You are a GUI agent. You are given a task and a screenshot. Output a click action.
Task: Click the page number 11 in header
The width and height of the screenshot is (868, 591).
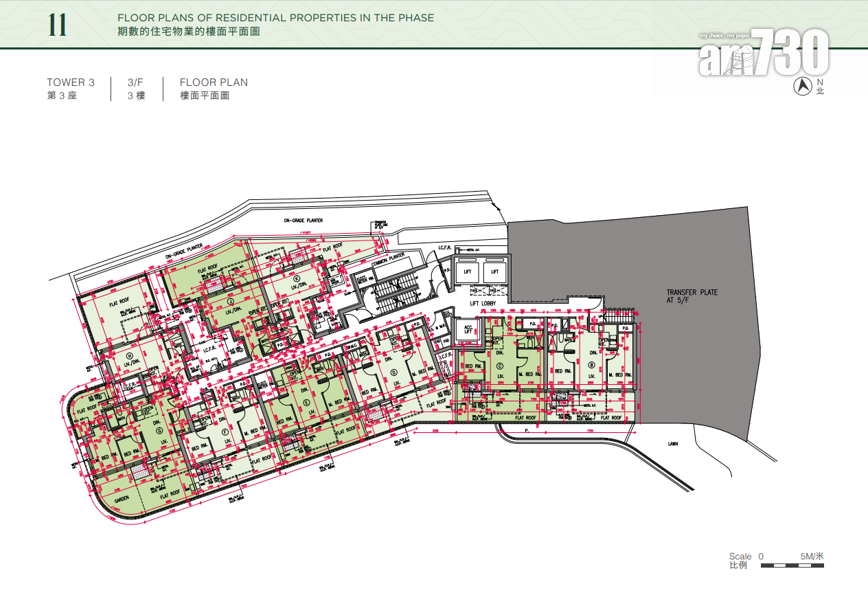point(58,25)
